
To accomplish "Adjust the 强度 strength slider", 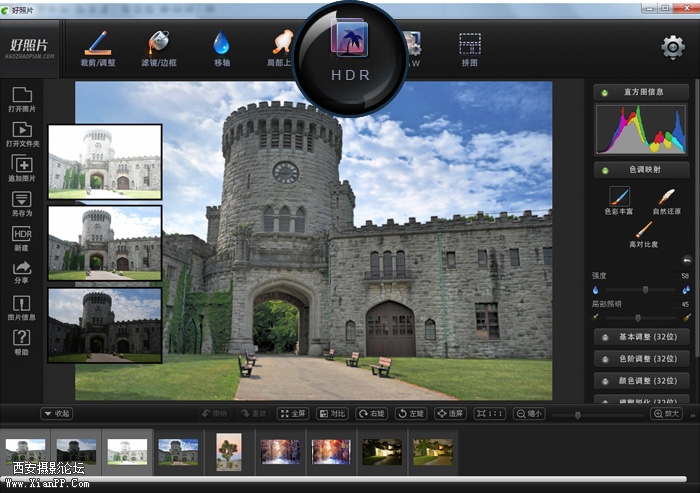I will pos(645,289).
